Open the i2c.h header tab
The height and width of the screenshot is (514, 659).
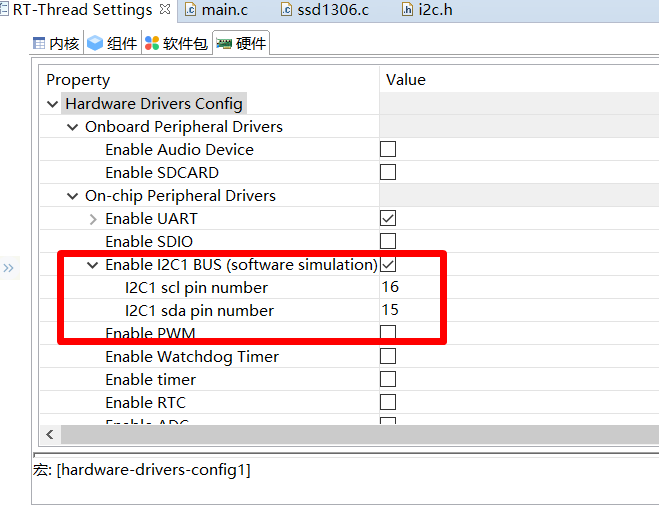coord(427,10)
